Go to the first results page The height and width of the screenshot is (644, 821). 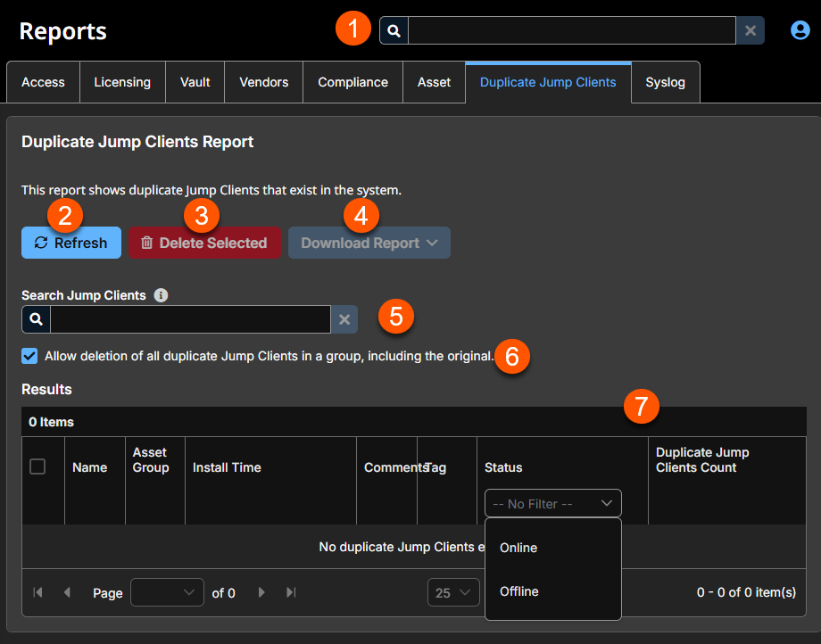click(x=37, y=592)
